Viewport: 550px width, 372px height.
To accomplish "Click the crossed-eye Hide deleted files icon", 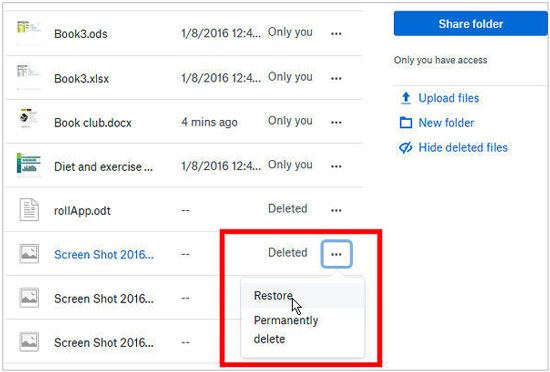I will pos(406,148).
